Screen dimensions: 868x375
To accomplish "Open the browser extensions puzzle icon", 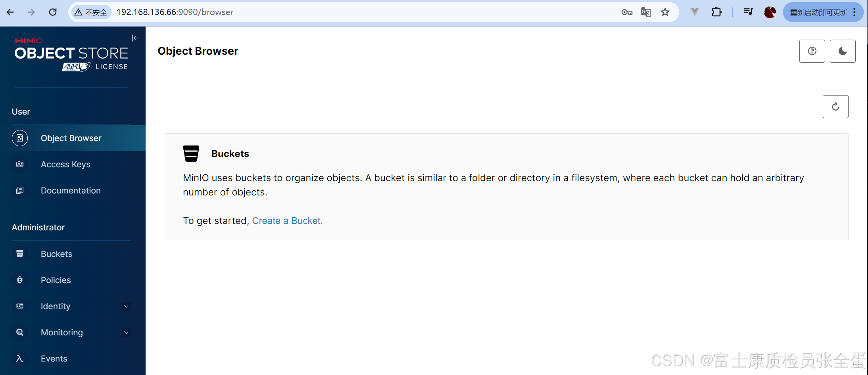I will (716, 12).
